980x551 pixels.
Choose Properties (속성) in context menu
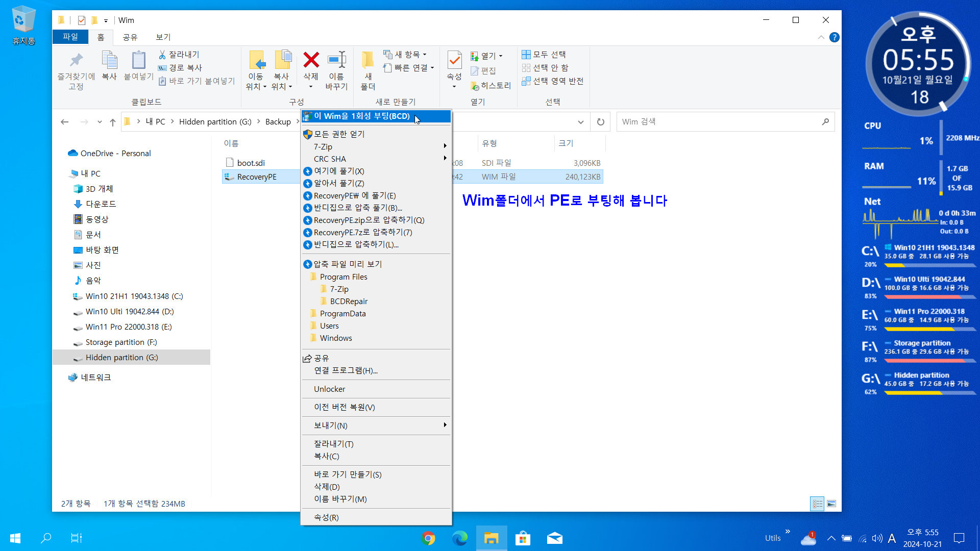coord(376,517)
